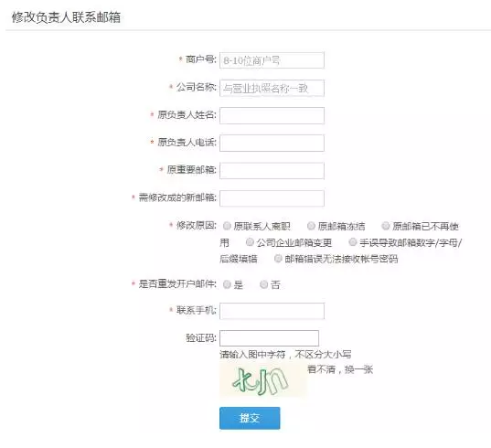
Task: Click the 看不清，换一张 link
Action: pos(340,369)
